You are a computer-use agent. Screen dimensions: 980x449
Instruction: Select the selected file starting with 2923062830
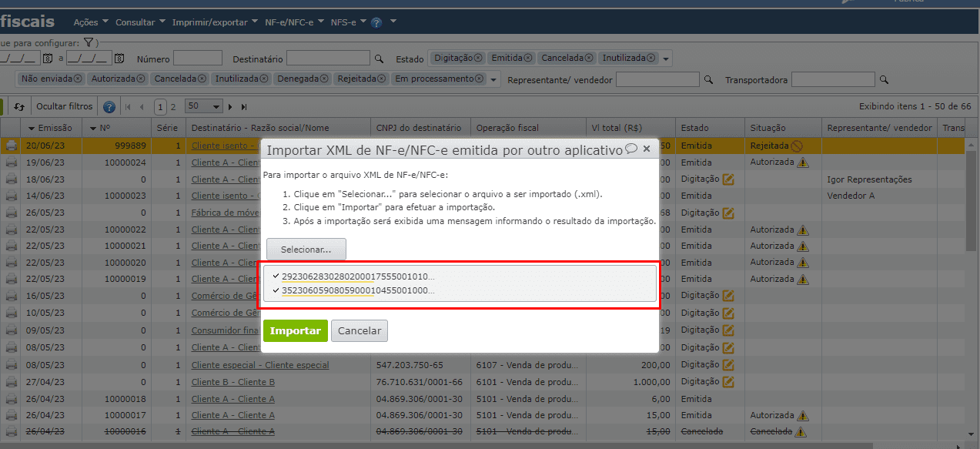(358, 276)
